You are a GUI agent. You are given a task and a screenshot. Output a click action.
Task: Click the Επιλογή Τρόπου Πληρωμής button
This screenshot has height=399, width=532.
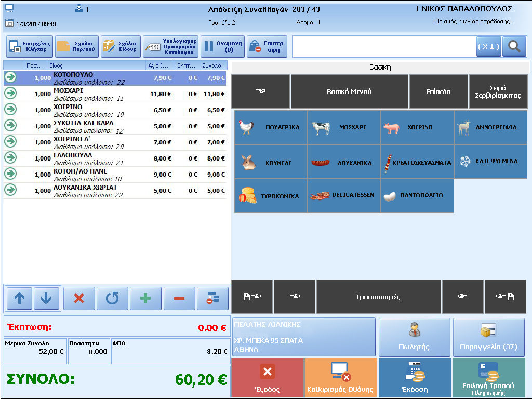tap(488, 378)
